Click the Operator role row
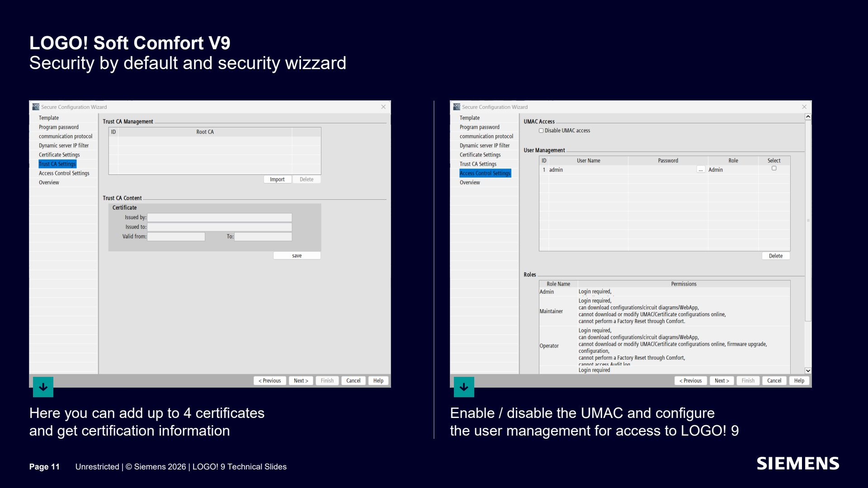The image size is (868, 488). 665,346
